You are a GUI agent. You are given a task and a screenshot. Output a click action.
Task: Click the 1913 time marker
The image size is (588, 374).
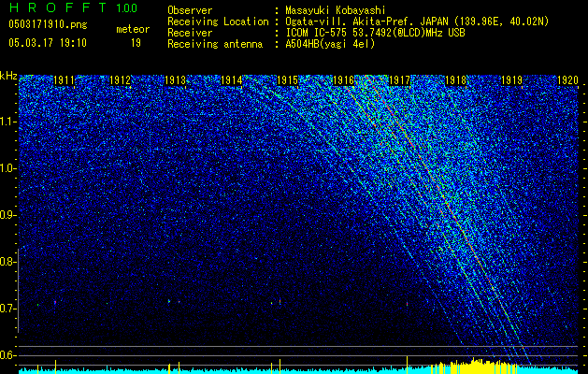(176, 80)
